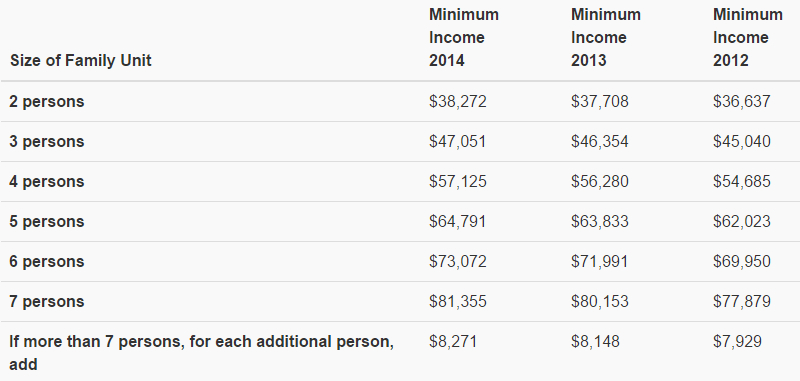Select the $38,272 cell
Viewport: 800px width, 381px height.
tap(458, 101)
